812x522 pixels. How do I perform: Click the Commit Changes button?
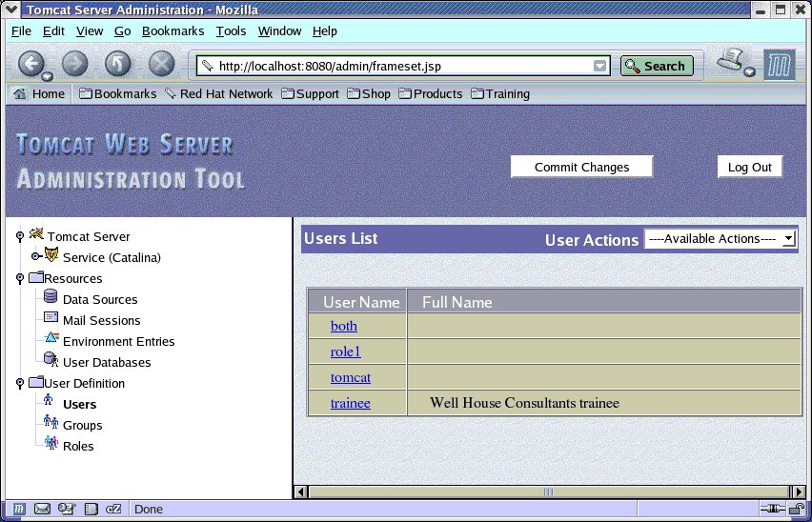[581, 167]
